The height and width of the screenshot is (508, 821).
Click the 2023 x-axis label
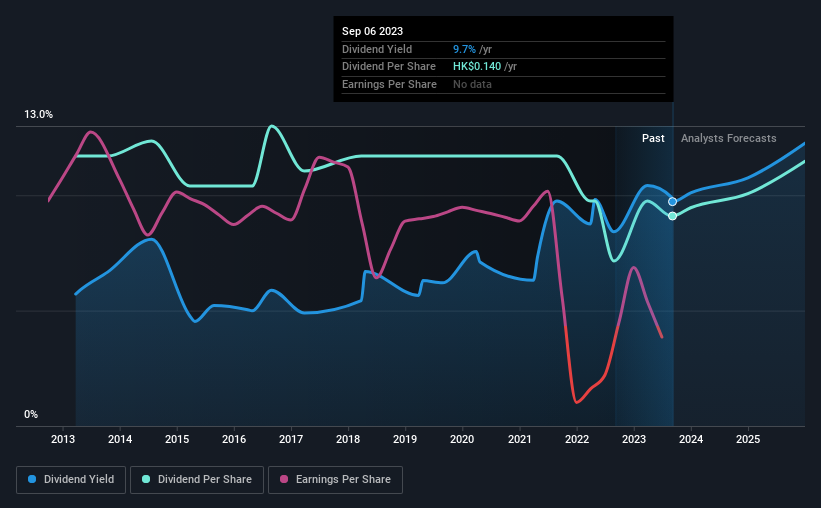634,439
